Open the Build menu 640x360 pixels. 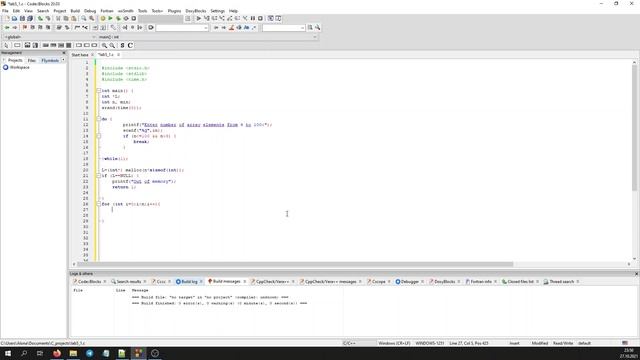(x=75, y=11)
